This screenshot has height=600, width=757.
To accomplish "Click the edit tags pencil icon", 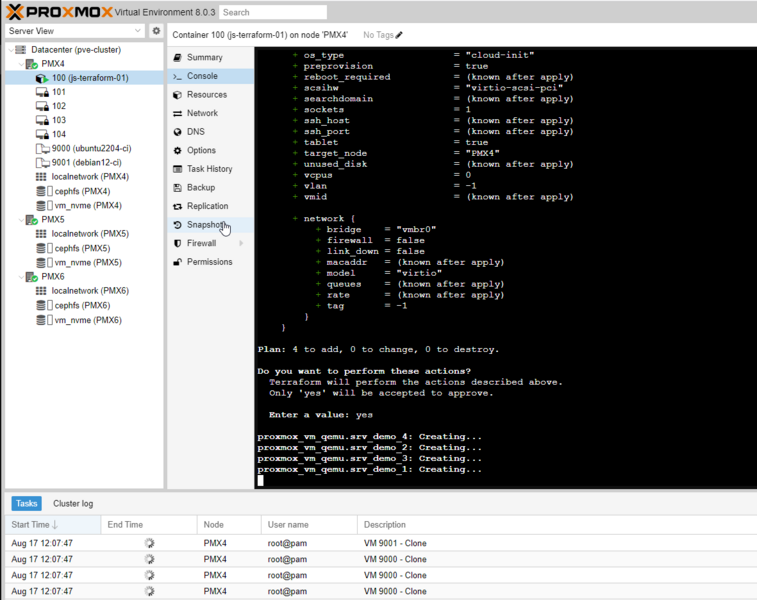I will (399, 35).
